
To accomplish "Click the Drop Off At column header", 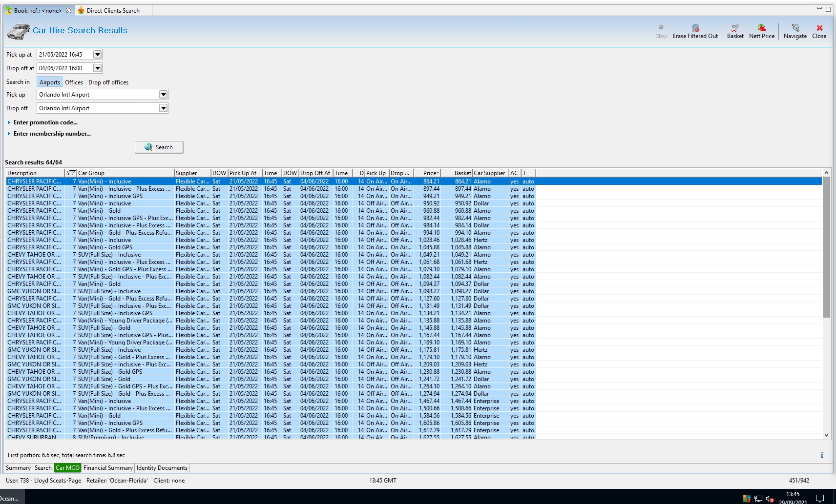I will coord(316,173).
